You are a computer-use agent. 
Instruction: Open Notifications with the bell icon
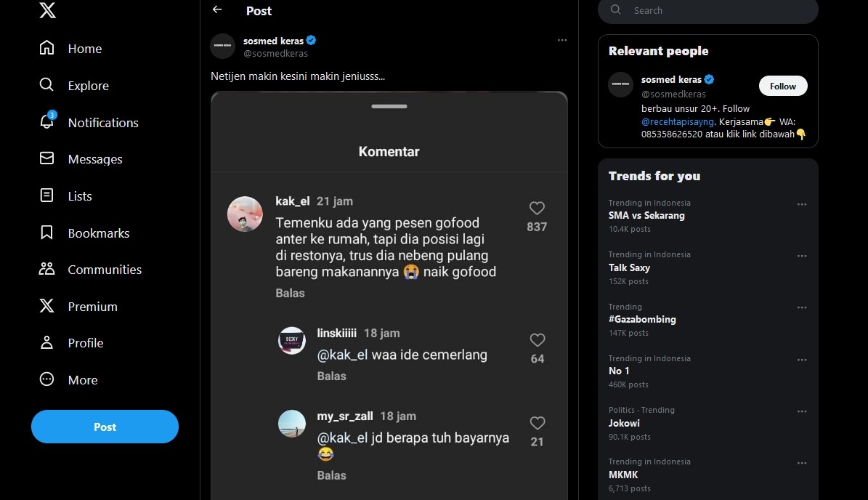46,122
